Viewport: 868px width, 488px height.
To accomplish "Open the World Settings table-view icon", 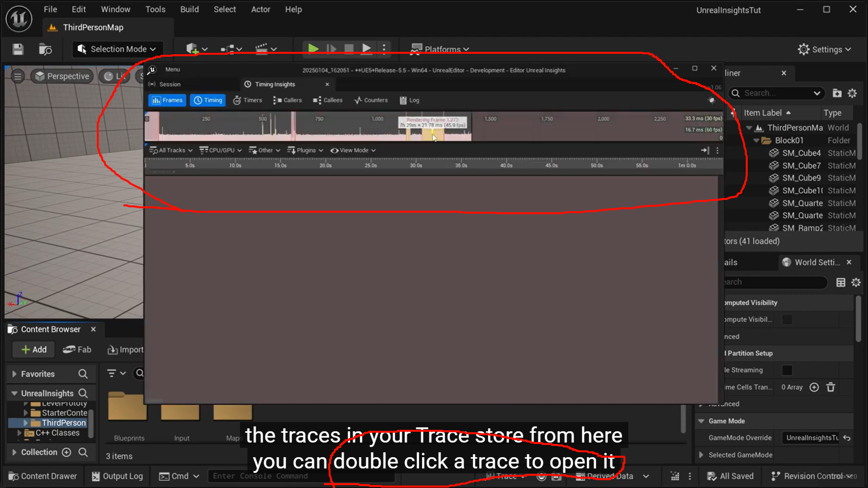I will point(840,282).
